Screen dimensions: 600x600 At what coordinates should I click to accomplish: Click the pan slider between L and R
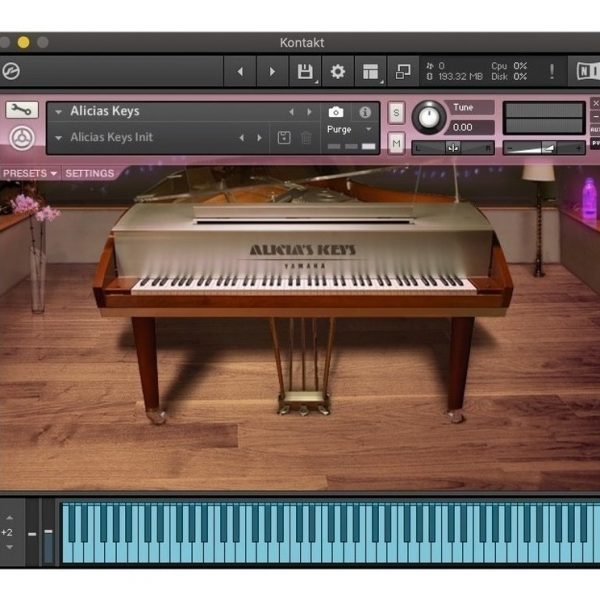453,148
